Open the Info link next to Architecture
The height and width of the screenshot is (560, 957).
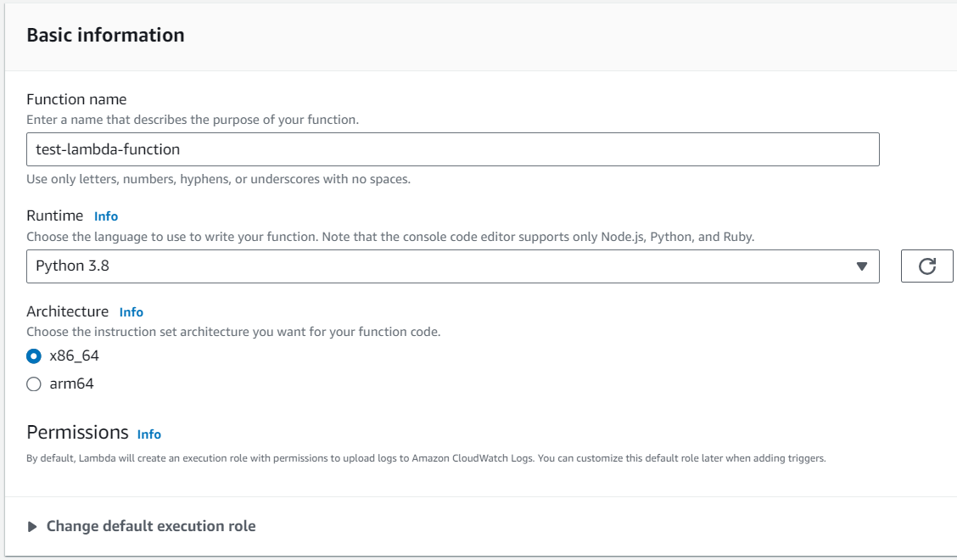click(x=132, y=312)
